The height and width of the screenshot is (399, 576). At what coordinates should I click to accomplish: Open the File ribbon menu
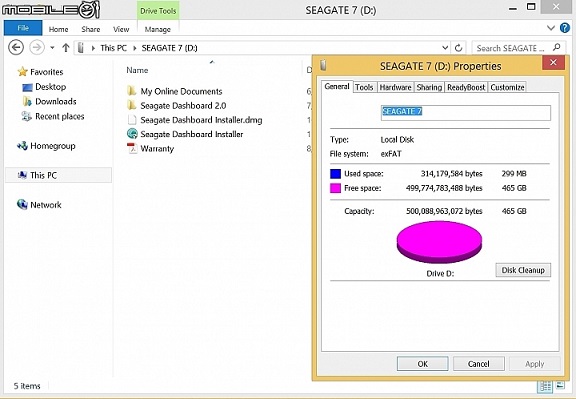(x=23, y=28)
